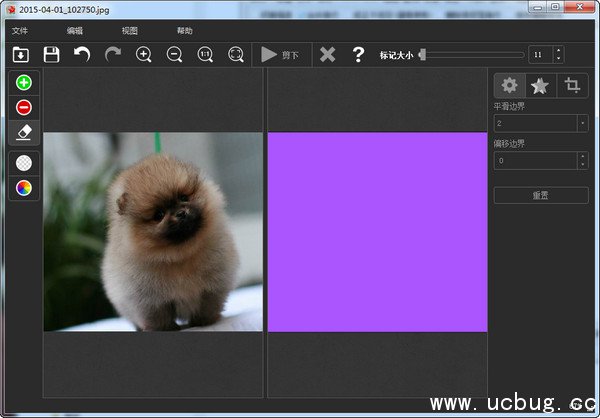Expand the 偏移边界 dropdown
The width and height of the screenshot is (600, 418).
pyautogui.click(x=582, y=160)
